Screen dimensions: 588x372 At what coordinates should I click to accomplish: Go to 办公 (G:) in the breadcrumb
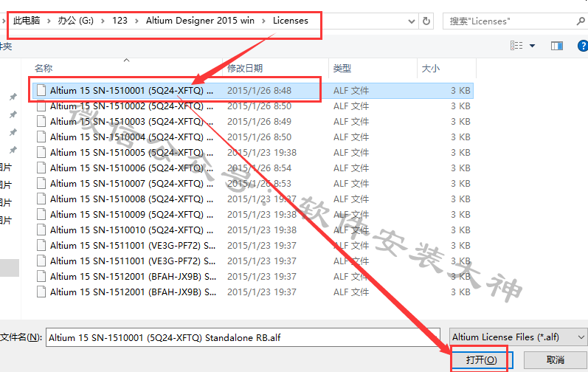tap(75, 21)
